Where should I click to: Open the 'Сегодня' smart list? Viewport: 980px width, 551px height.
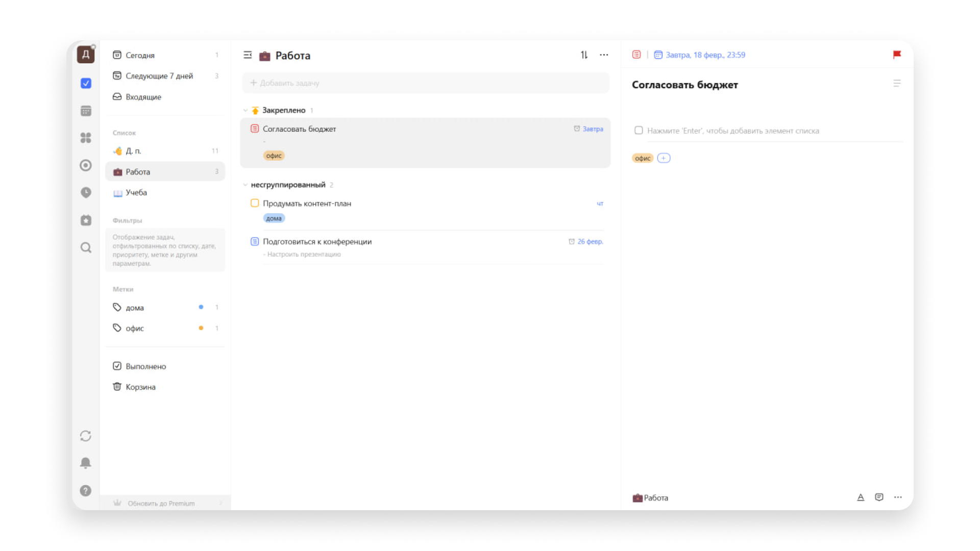[140, 55]
